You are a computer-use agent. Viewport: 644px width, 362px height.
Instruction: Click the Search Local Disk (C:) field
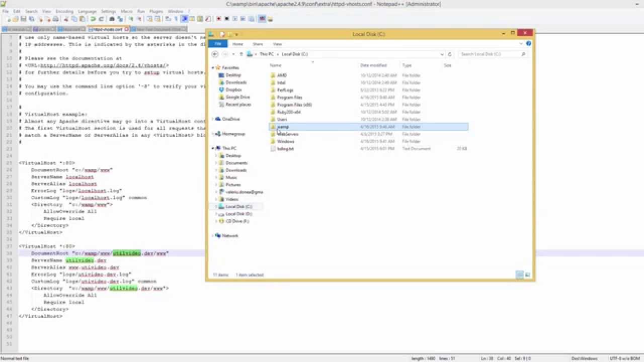493,54
